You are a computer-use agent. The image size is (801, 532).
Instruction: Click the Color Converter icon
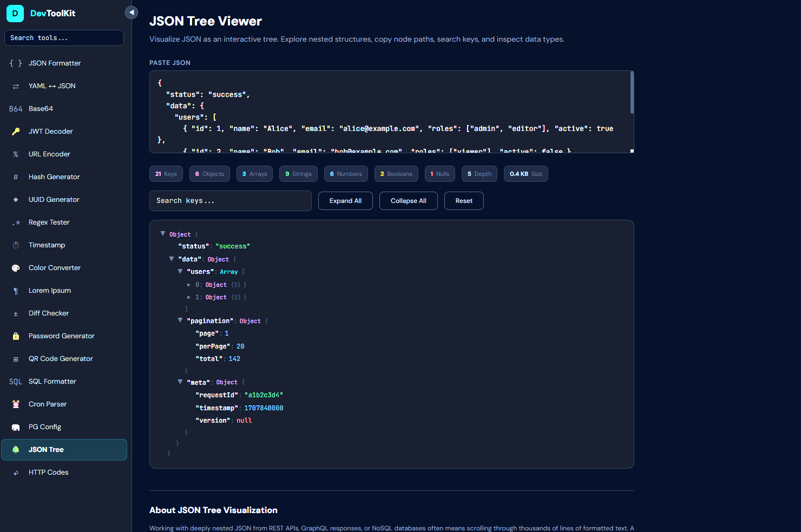(x=16, y=267)
